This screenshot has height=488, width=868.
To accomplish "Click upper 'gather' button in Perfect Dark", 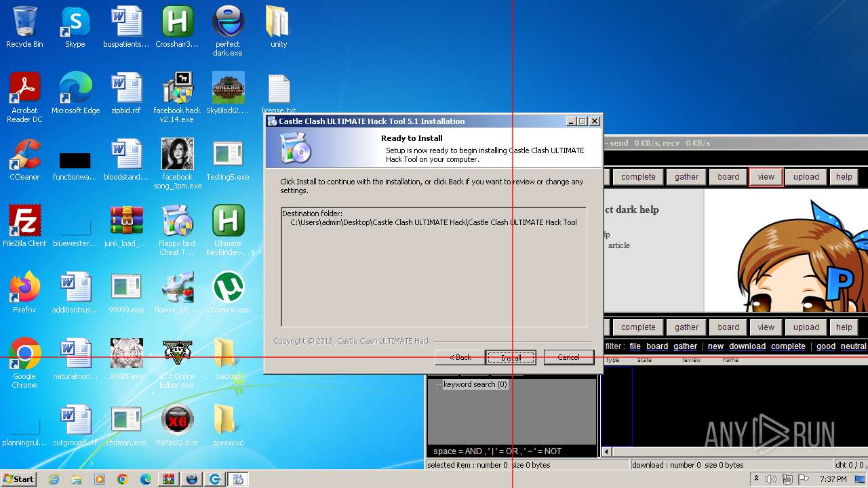I will pyautogui.click(x=686, y=177).
